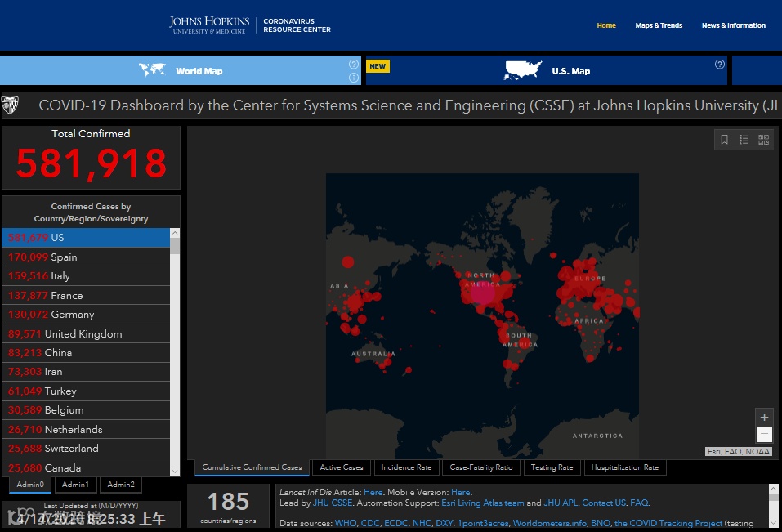The image size is (782, 532).
Task: Select US in the country list
Action: click(x=86, y=238)
